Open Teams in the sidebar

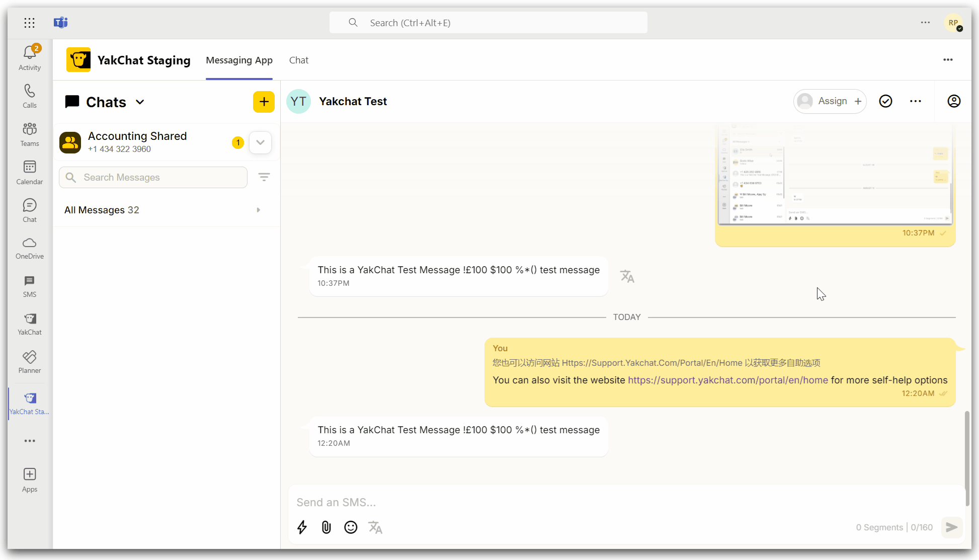point(30,134)
